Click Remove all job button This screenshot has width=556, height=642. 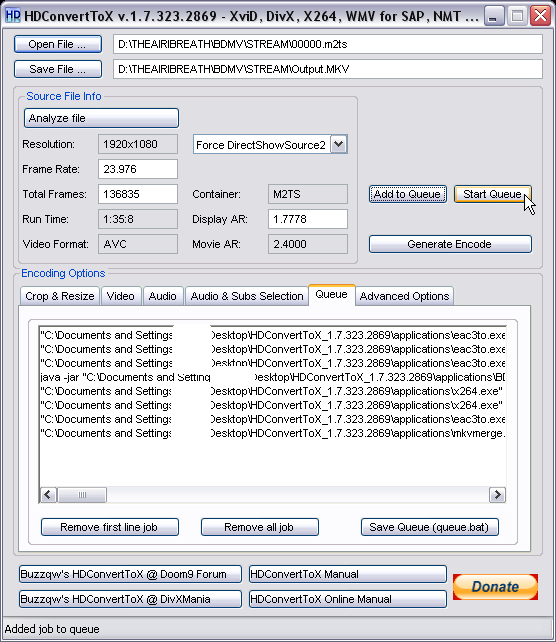260,527
